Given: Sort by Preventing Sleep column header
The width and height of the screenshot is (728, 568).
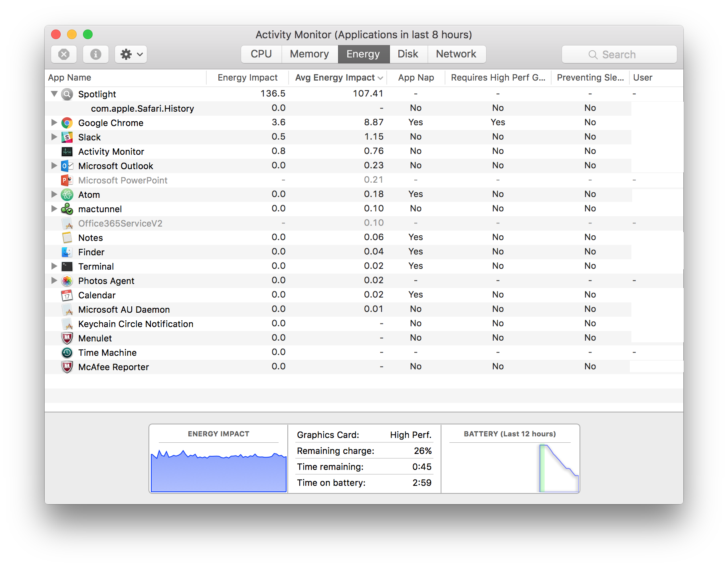Looking at the screenshot, I should [x=590, y=78].
